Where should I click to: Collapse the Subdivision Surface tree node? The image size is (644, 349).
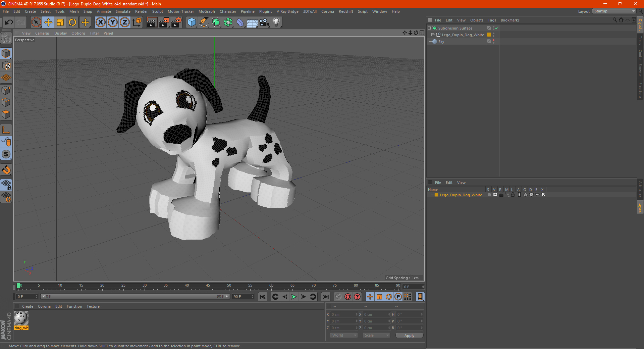(429, 28)
